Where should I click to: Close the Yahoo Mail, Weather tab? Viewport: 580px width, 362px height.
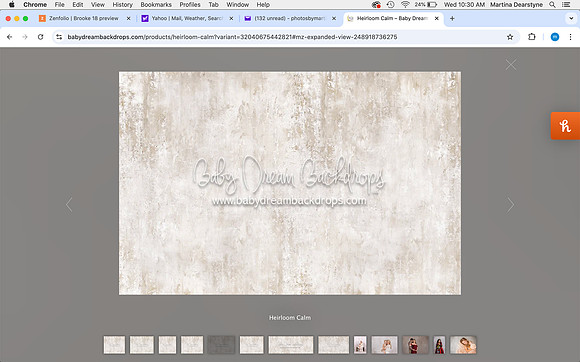coord(231,18)
